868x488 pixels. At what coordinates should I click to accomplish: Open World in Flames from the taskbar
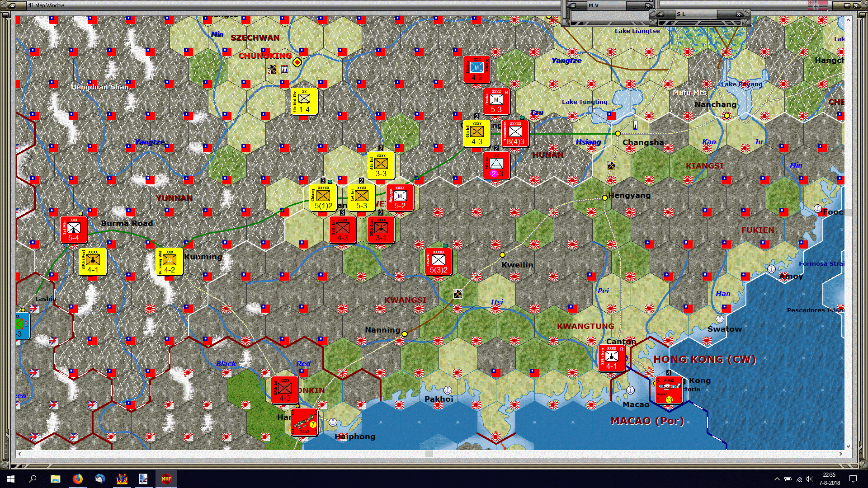point(166,479)
